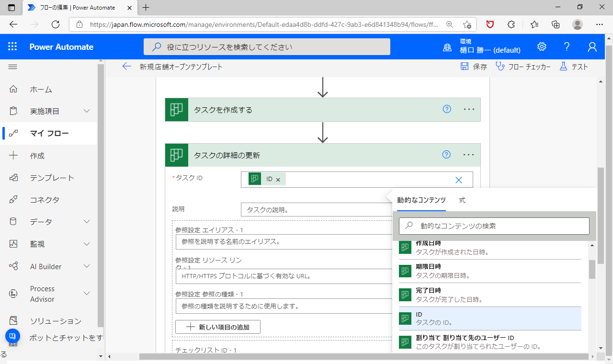The image size is (613, 364).
Task: Click 参照設定 参照の種類 - 1 input
Action: coord(284,306)
